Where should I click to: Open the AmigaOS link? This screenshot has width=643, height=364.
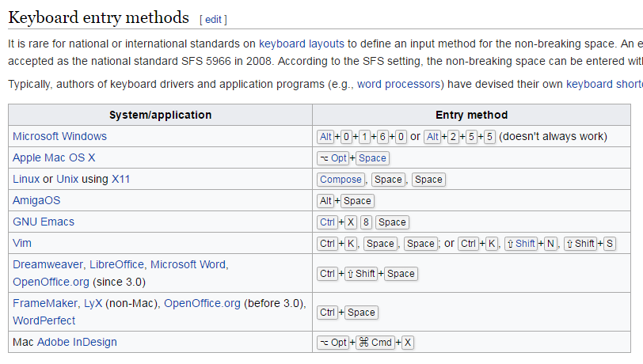tap(36, 200)
